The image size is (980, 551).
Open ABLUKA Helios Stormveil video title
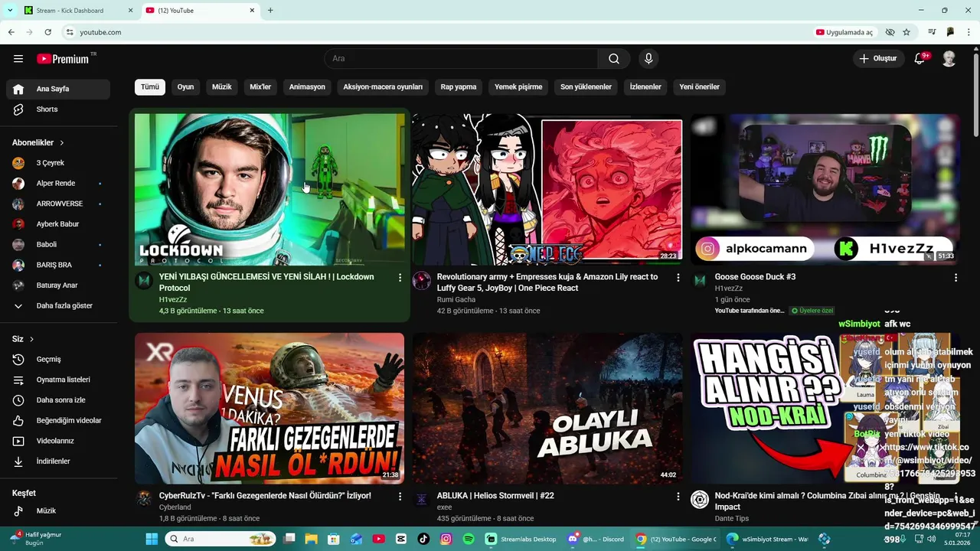[495, 496]
